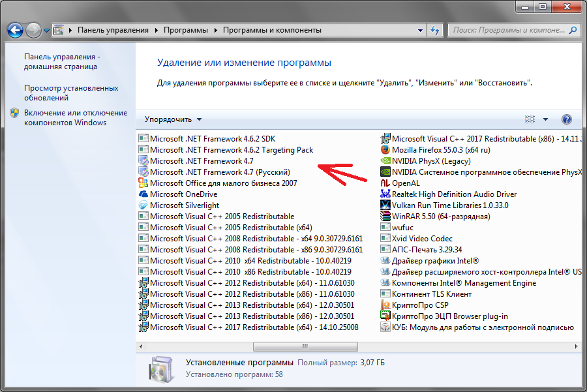Select 'Visual C++ 2013 Redistributable (x86) - 12.0.30501'
The image size is (587, 392).
click(247, 316)
